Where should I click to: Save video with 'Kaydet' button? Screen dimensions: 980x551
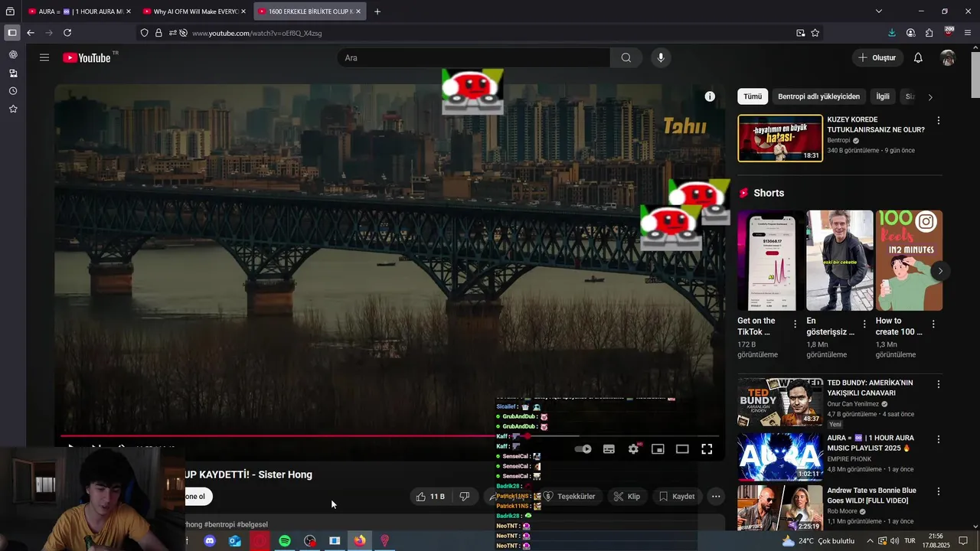tap(677, 497)
